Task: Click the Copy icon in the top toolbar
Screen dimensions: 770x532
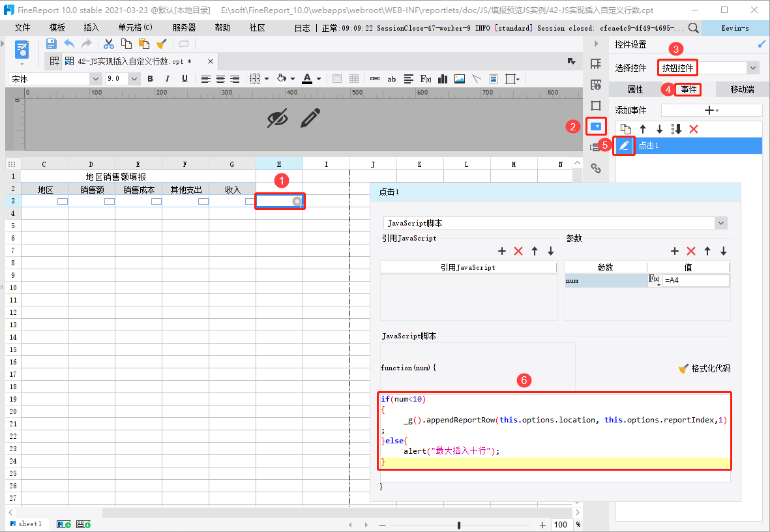Action: click(x=126, y=44)
